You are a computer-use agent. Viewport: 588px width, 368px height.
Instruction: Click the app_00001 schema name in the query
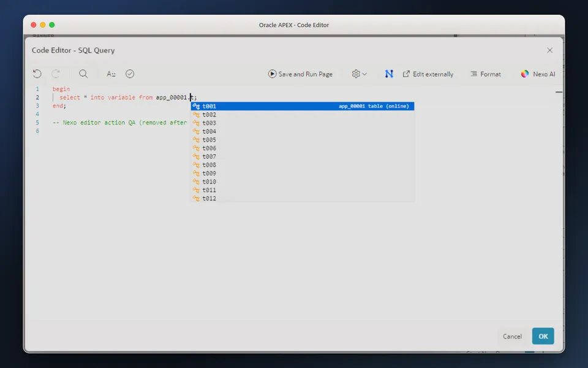click(x=171, y=98)
